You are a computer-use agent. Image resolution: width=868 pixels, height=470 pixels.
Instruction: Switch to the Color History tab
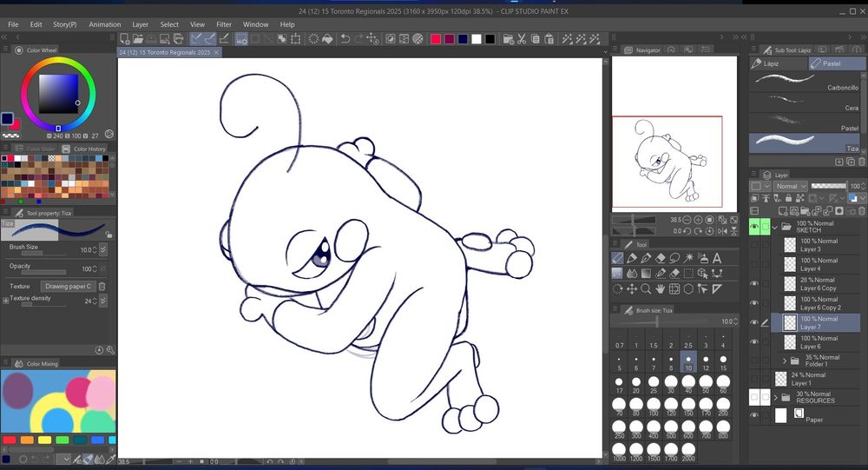tap(83, 149)
